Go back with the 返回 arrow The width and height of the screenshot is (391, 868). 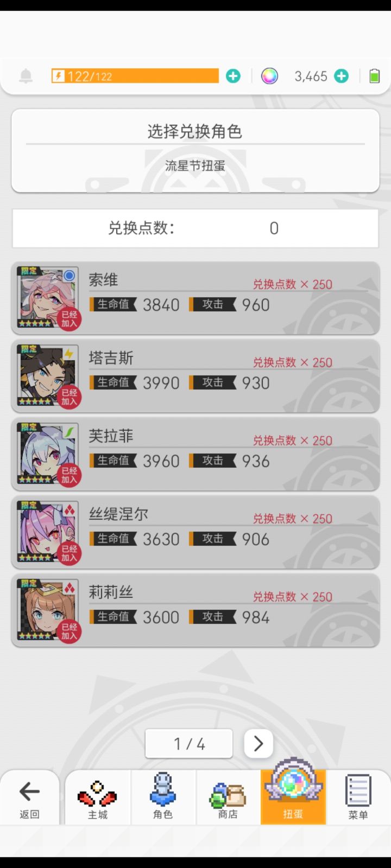(29, 797)
